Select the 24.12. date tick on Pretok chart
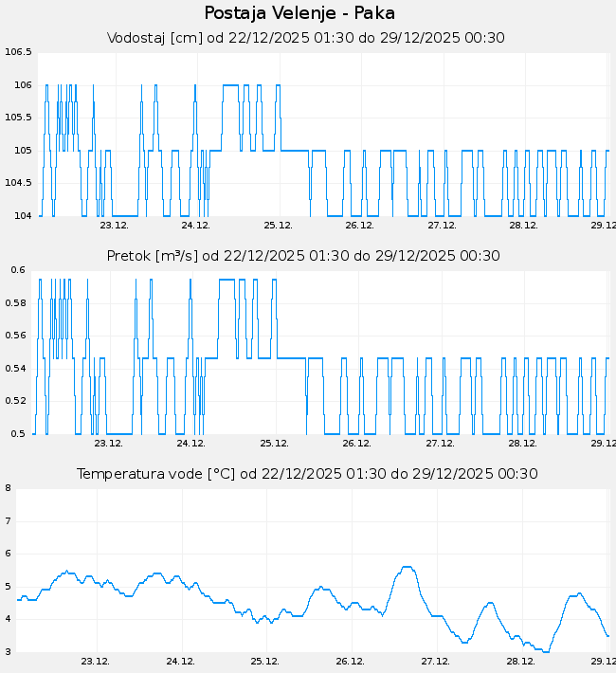The width and height of the screenshot is (616, 673). (x=191, y=444)
